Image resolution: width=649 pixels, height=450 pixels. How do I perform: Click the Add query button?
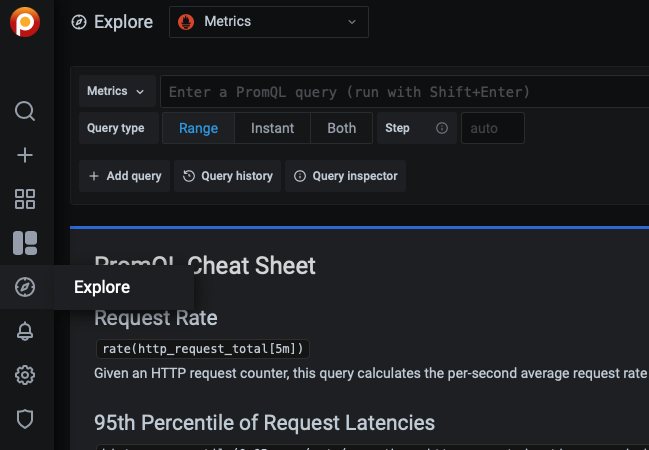pos(125,176)
